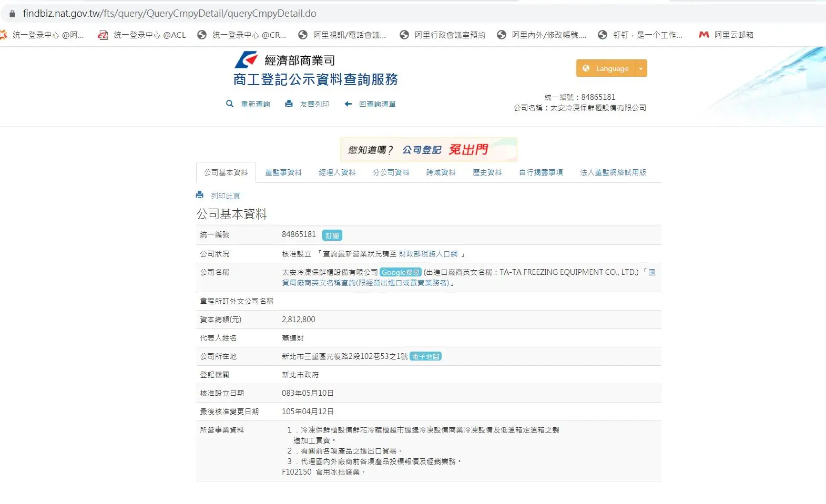Click the 友善列印 link
Screen dimensions: 826x504
[x=314, y=104]
